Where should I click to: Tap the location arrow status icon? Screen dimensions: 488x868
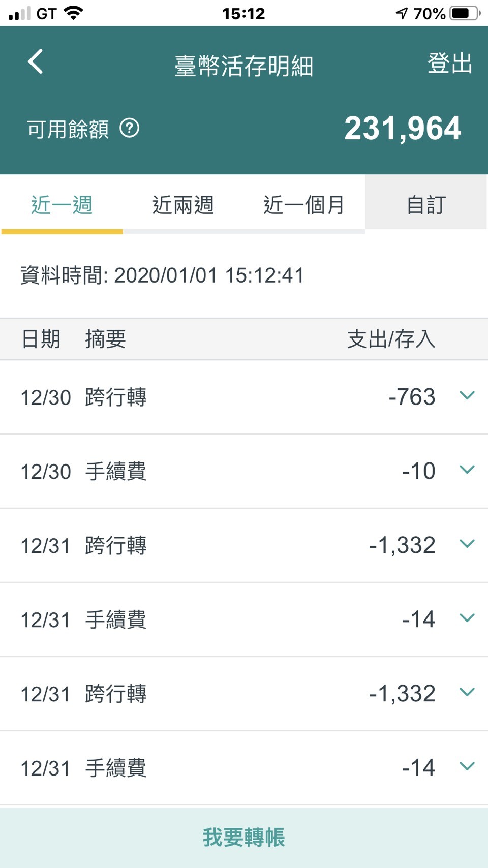click(402, 13)
